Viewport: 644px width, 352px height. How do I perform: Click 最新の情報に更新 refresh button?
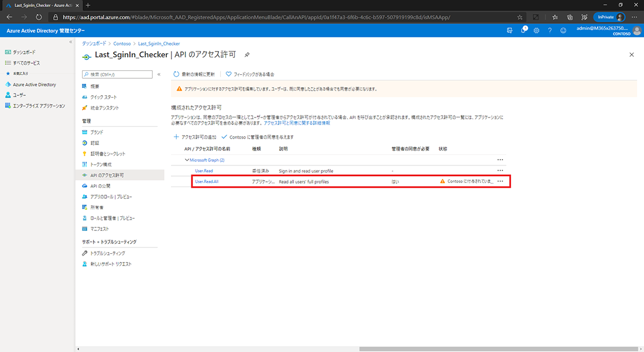pos(194,74)
